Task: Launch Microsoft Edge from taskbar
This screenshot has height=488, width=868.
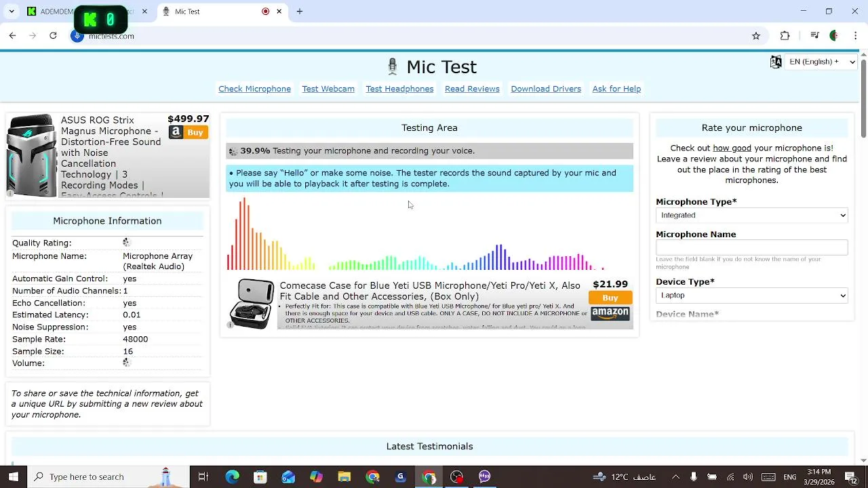Action: point(232,476)
